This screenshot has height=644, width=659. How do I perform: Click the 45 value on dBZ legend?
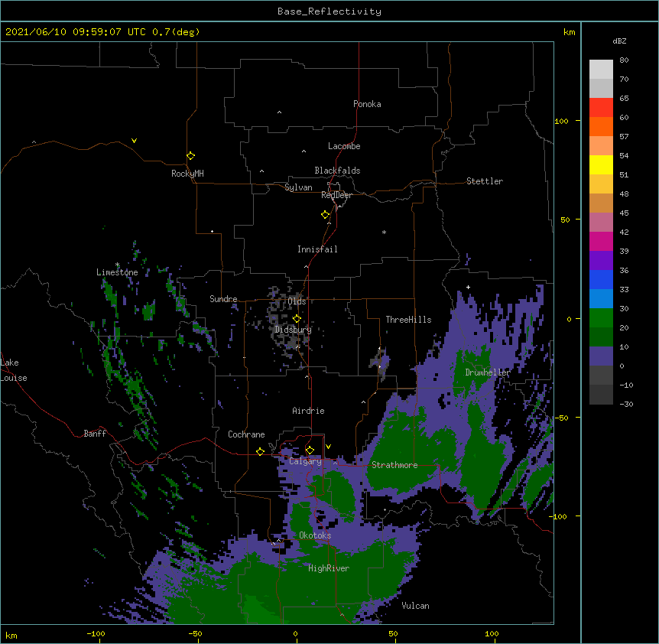coord(624,213)
